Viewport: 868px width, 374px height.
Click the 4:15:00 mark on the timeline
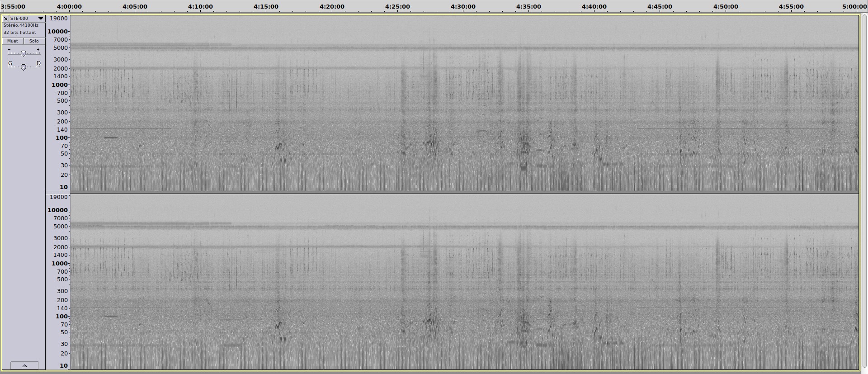tap(266, 7)
